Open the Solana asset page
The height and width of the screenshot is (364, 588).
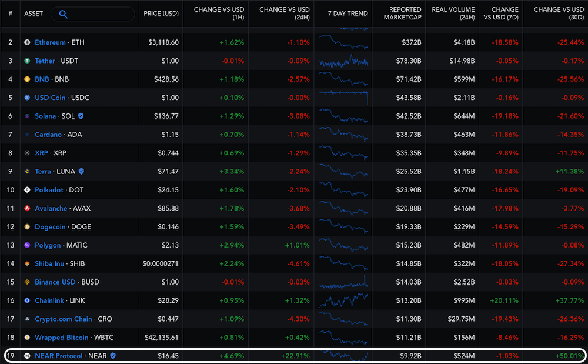pyautogui.click(x=45, y=116)
